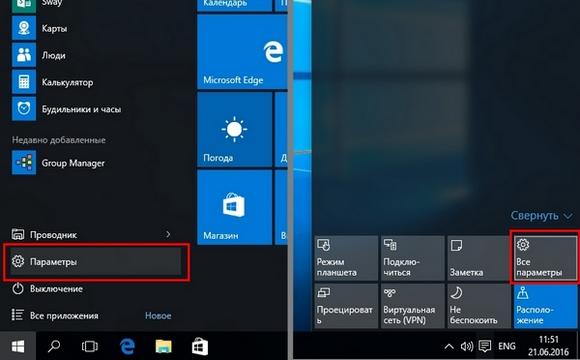Open the Microsoft Edge tile
This screenshot has width=580, height=360.
242,52
